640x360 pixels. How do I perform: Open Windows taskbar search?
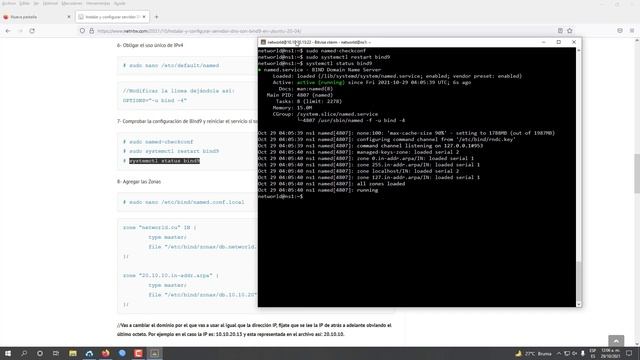(x=24, y=353)
